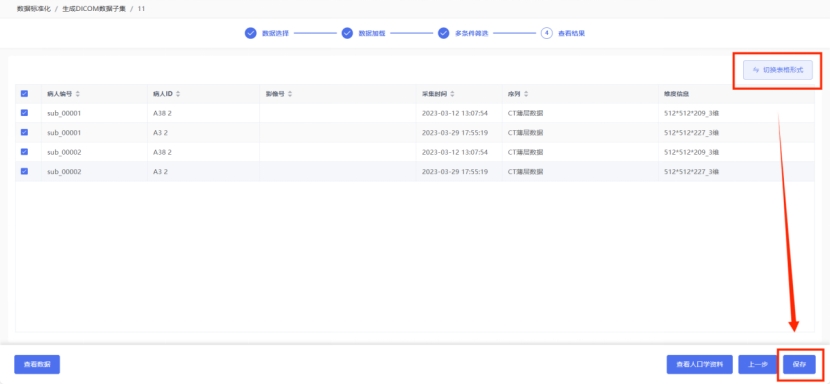Select the 数据选择 step label

[x=275, y=33]
